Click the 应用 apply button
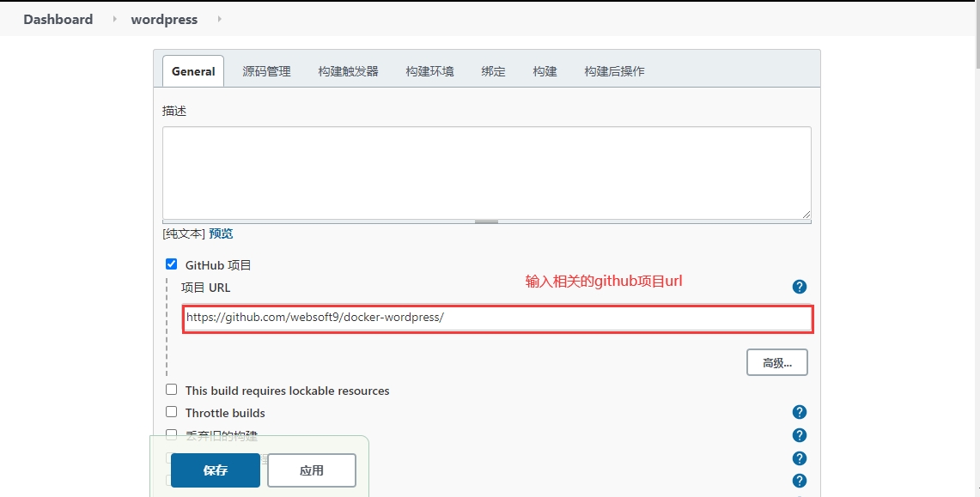This screenshot has width=980, height=497. pos(311,470)
